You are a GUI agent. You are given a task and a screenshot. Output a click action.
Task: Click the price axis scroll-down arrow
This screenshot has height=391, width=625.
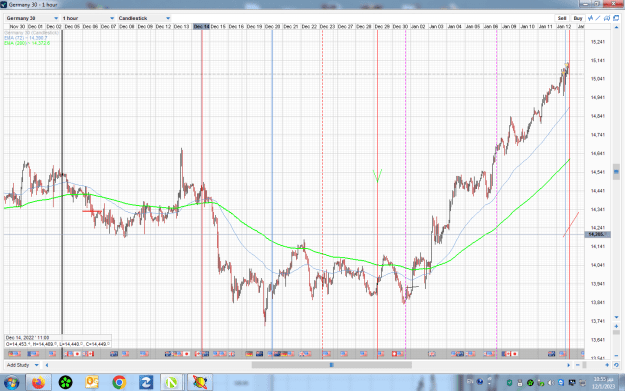[616, 317]
